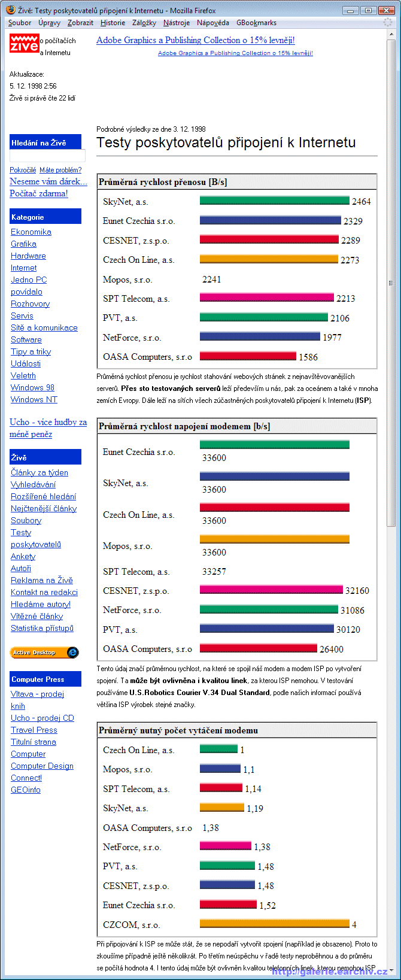Open the Historie menu

[x=113, y=23]
